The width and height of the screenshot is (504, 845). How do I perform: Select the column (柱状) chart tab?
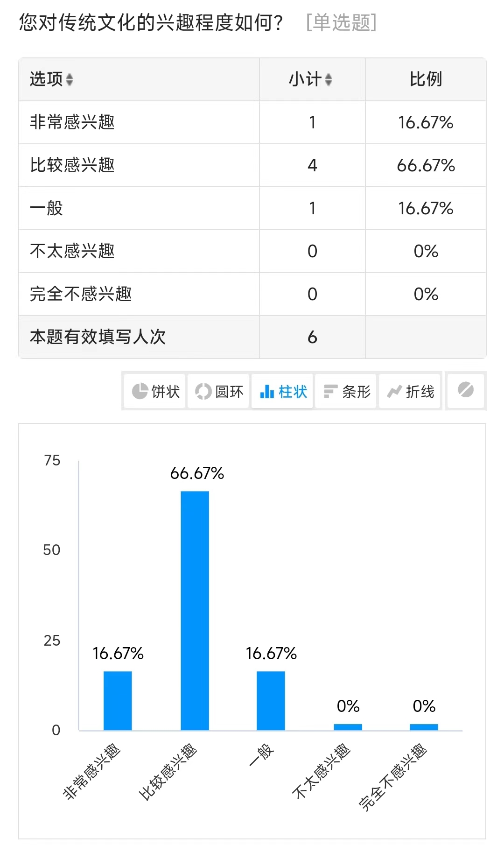click(x=282, y=391)
